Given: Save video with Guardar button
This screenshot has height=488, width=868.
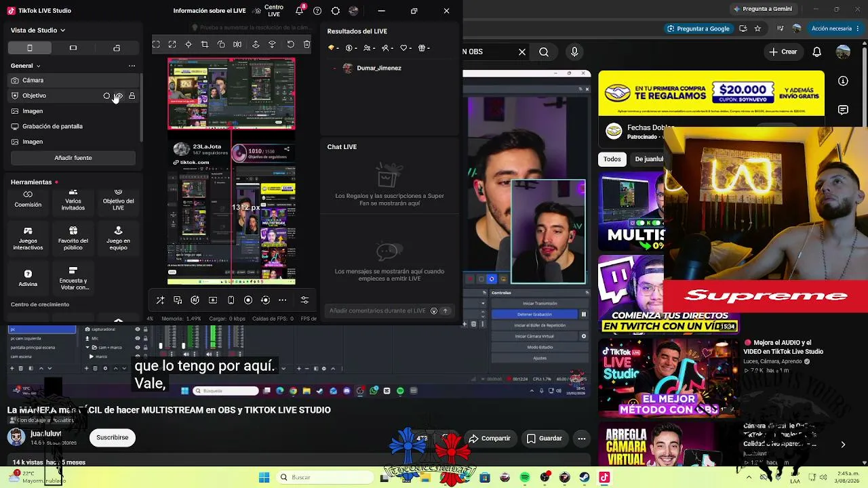Looking at the screenshot, I should (x=545, y=439).
